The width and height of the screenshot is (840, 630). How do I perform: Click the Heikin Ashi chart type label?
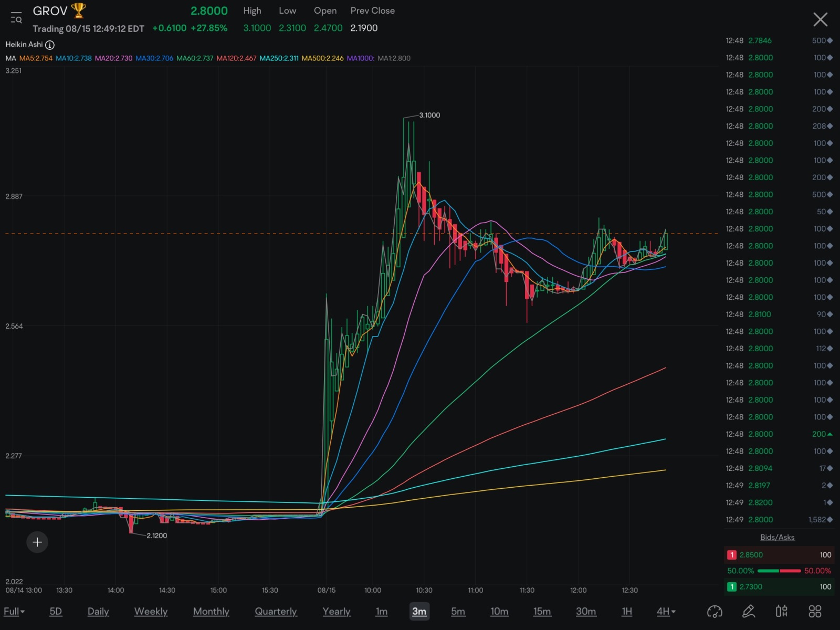(24, 45)
